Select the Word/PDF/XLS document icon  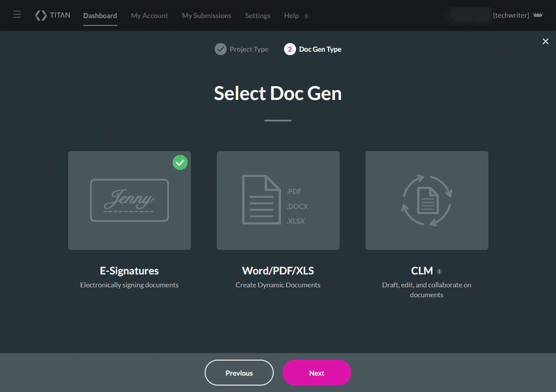(261, 200)
